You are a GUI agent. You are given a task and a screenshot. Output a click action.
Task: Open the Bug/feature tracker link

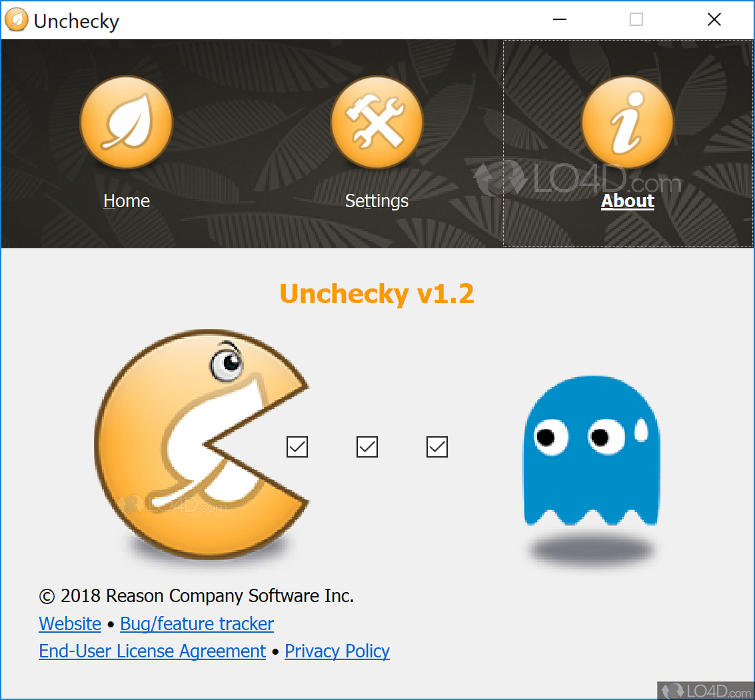197,623
